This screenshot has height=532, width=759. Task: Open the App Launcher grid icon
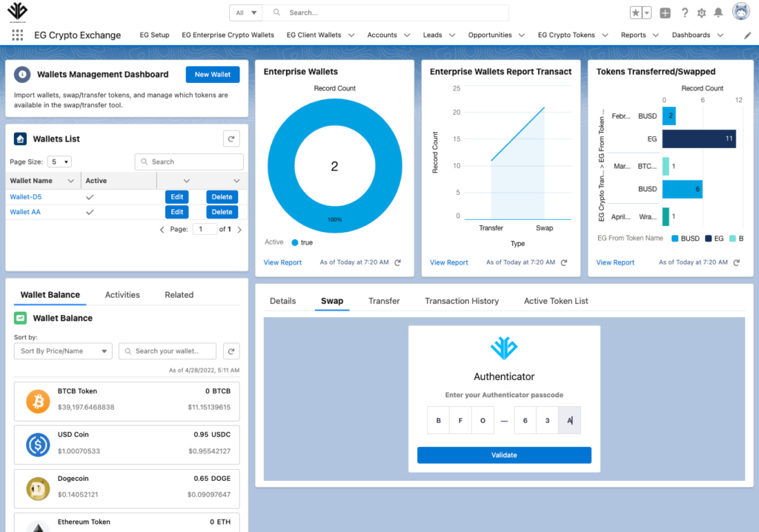point(16,35)
